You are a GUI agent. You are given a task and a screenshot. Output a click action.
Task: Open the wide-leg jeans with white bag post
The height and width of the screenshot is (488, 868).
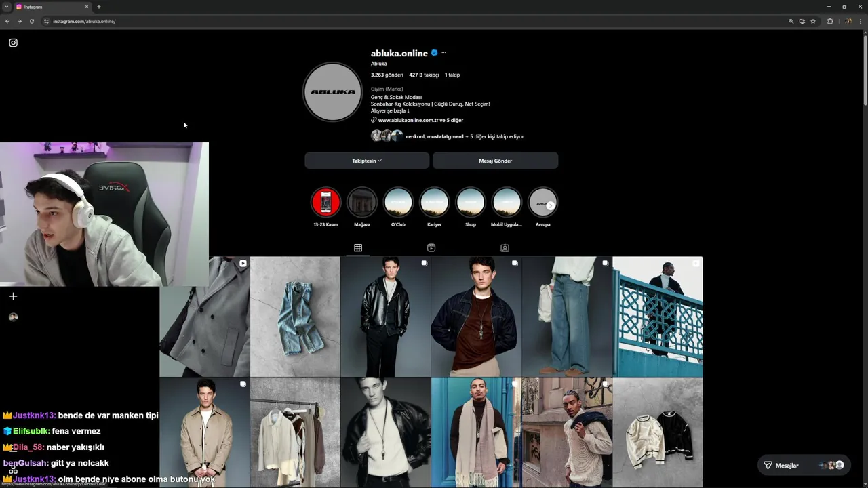[x=567, y=316]
